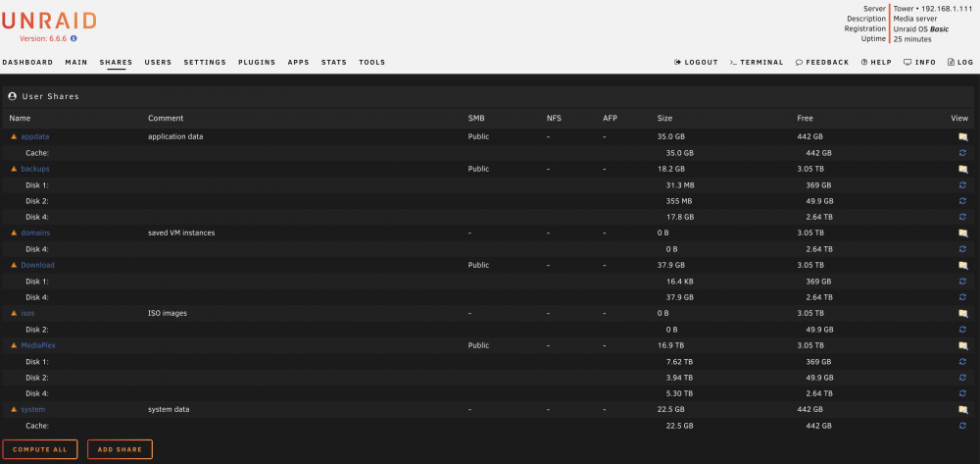Select the Shares tab
980x464 pixels.
(x=117, y=63)
